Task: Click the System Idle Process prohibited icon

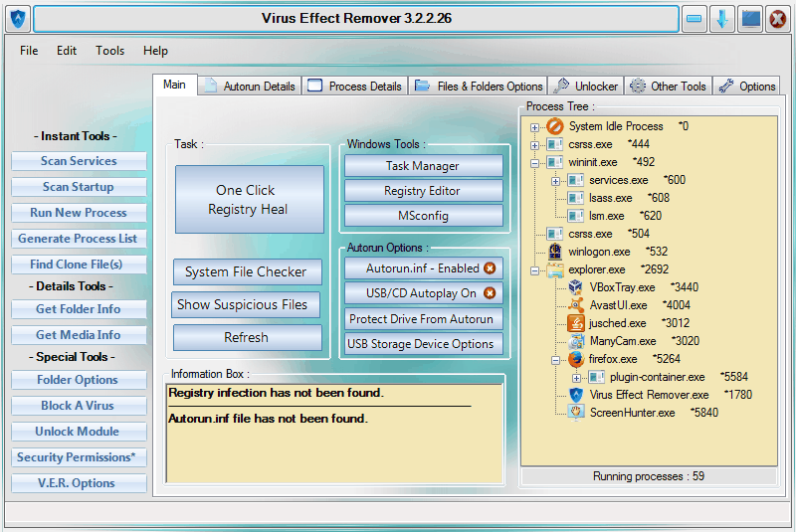Action: [555, 125]
